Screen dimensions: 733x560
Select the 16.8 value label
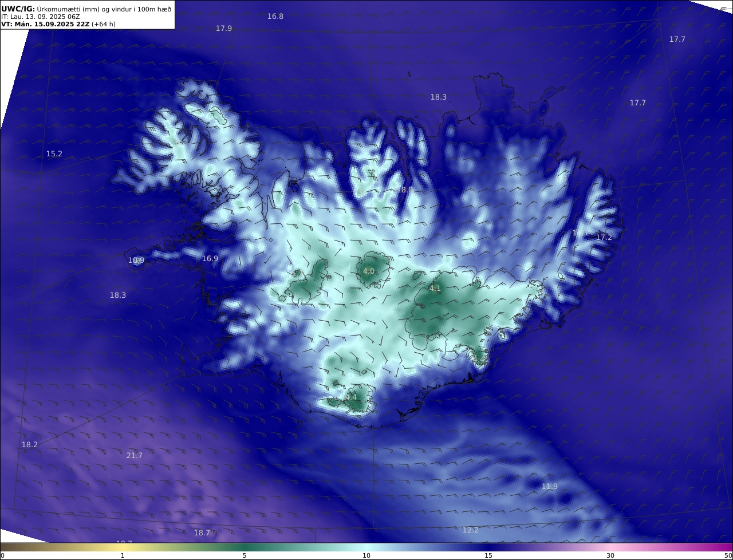coord(275,16)
